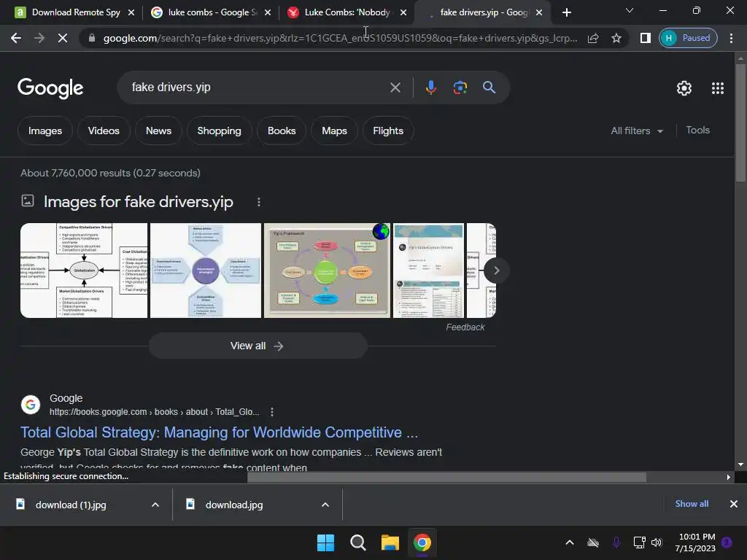Click the Feedback link under images

465,327
